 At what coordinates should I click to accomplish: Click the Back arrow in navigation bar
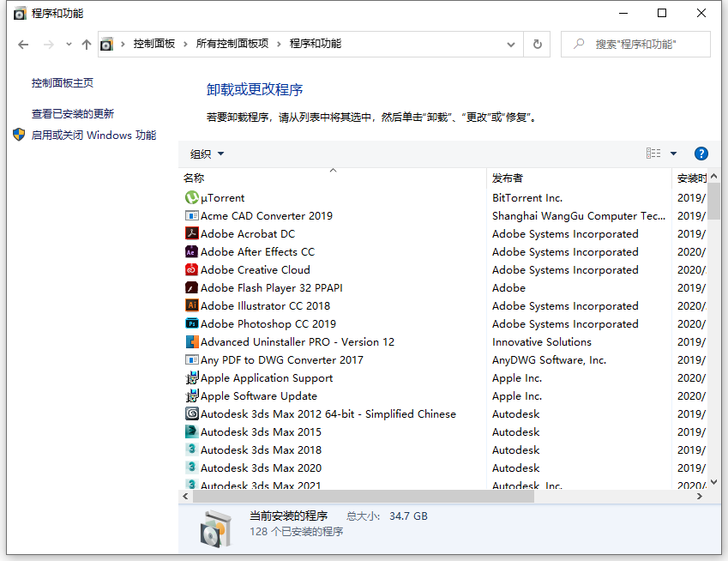[23, 45]
